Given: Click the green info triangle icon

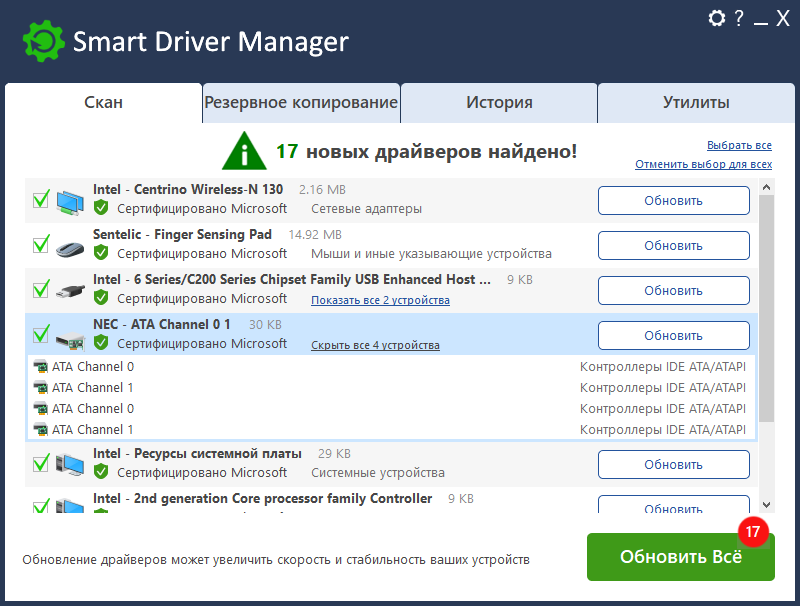Looking at the screenshot, I should (244, 150).
